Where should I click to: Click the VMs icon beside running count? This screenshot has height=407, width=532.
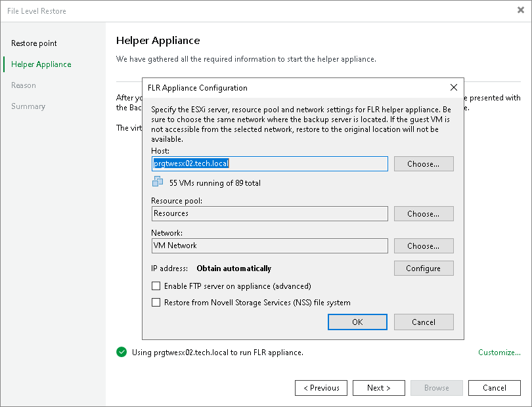(158, 181)
